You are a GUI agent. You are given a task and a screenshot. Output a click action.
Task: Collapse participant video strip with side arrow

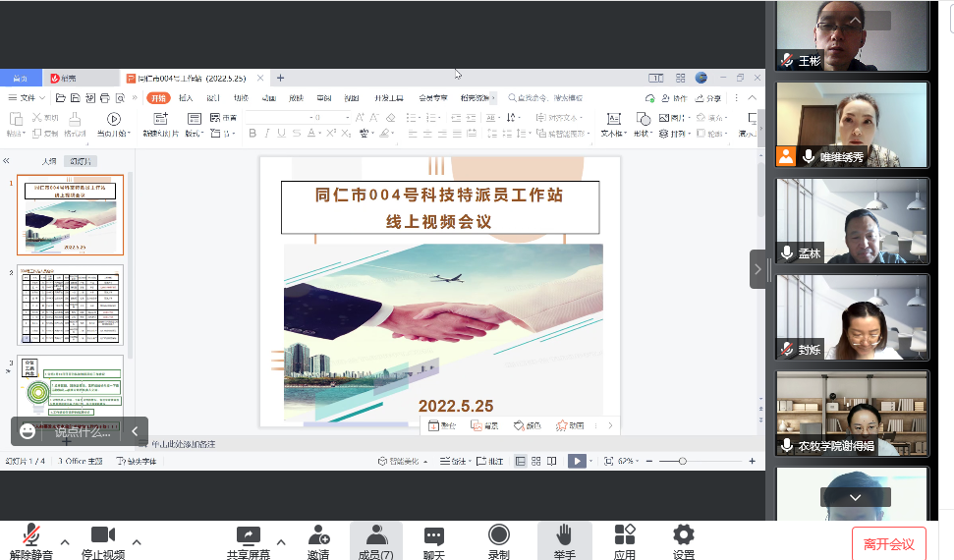point(758,269)
